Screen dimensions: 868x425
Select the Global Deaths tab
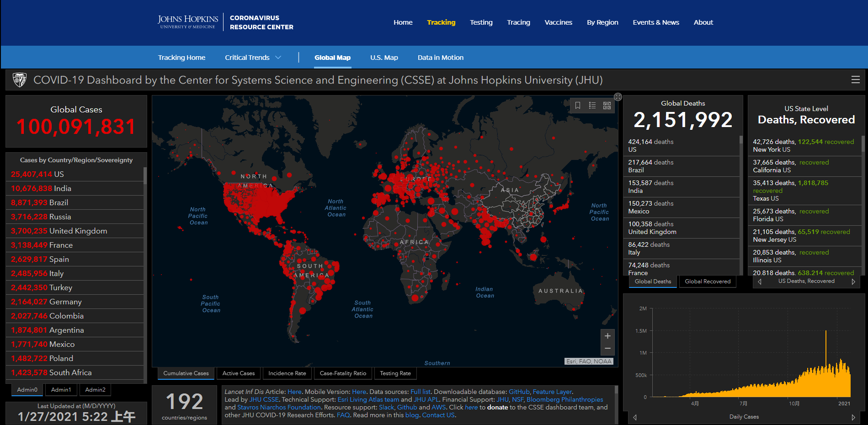coord(653,282)
